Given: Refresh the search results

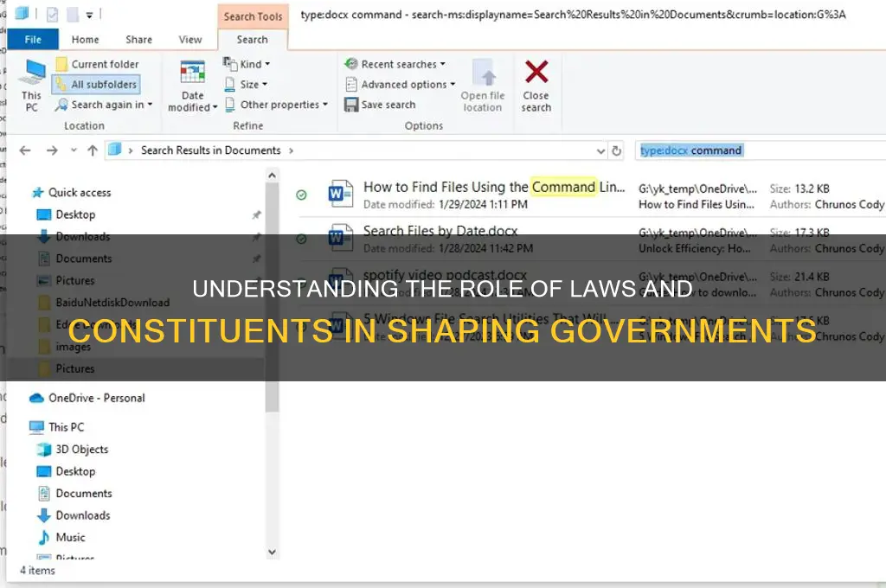Looking at the screenshot, I should pyautogui.click(x=616, y=150).
